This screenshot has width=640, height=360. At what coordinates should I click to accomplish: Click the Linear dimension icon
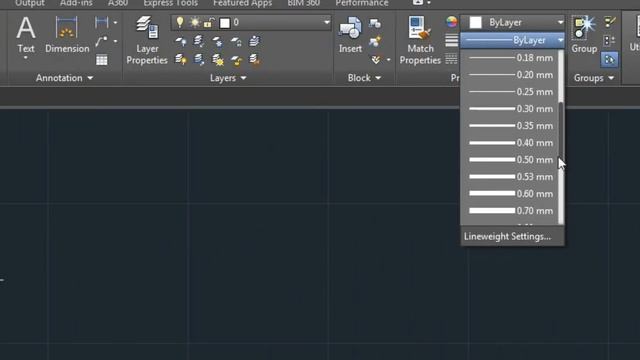point(101,22)
